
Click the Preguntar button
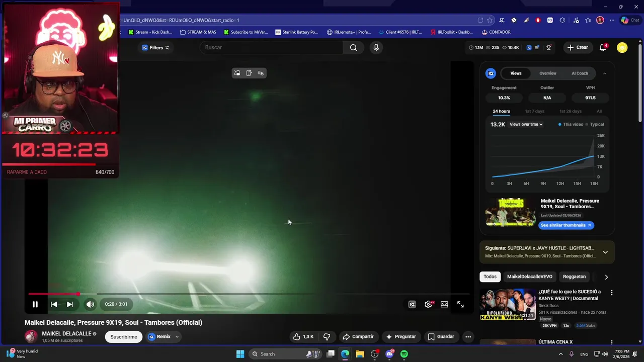click(x=400, y=337)
